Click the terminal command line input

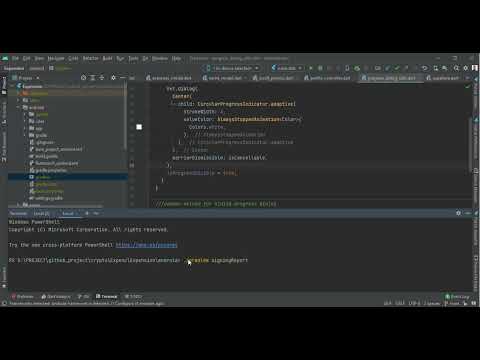point(217,260)
